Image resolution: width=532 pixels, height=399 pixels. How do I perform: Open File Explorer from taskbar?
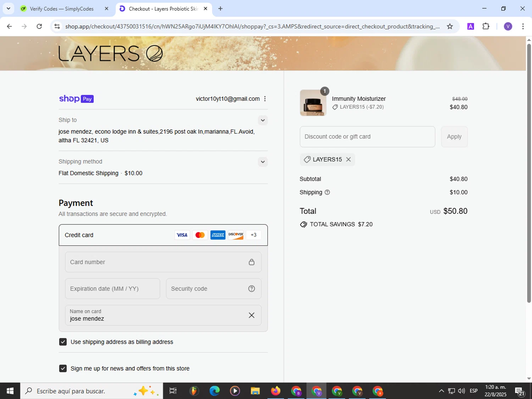255,391
